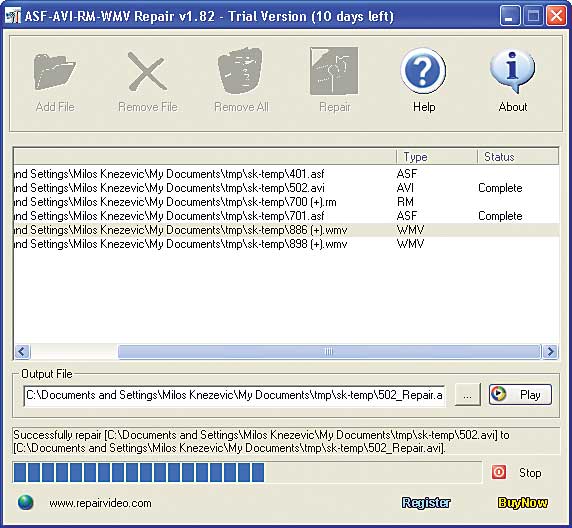
Task: Click the Add File folder icon
Action: coord(55,72)
